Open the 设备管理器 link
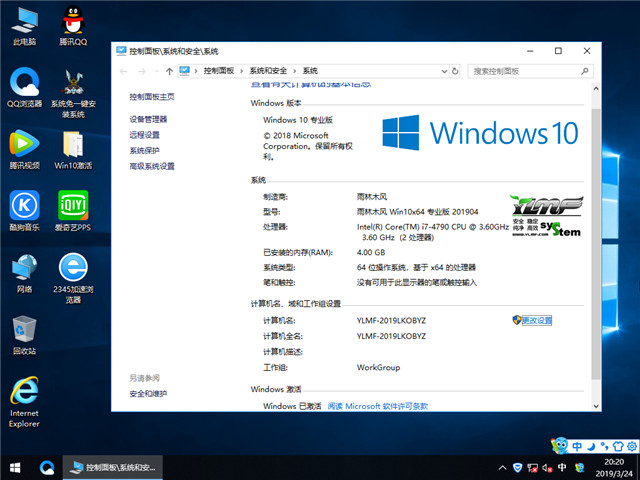 [x=148, y=119]
